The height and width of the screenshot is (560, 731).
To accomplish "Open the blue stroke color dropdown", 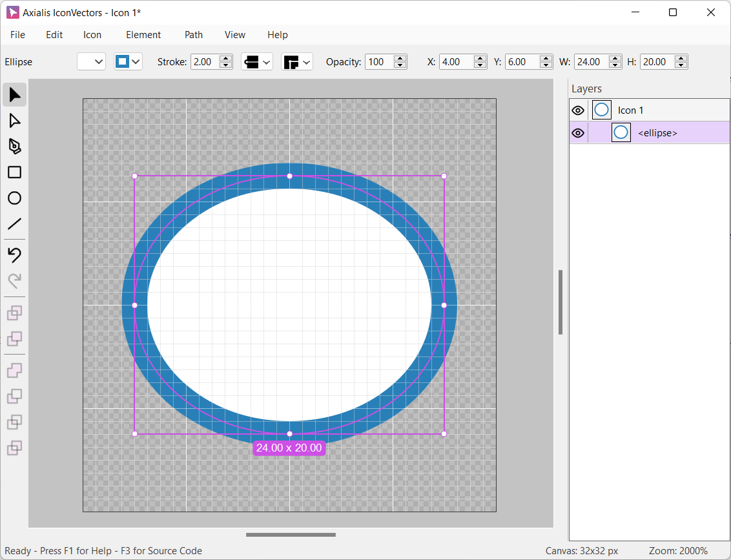I will (128, 62).
